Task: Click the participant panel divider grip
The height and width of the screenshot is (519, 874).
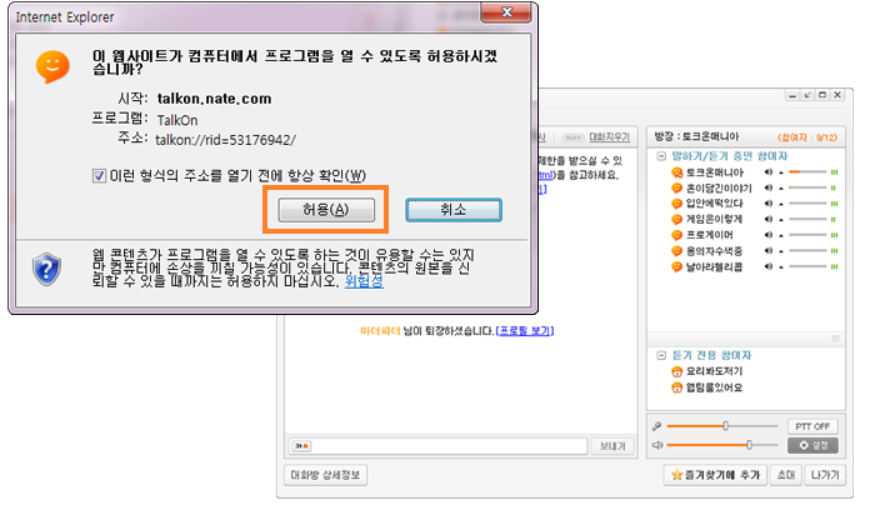Action: [x=836, y=339]
